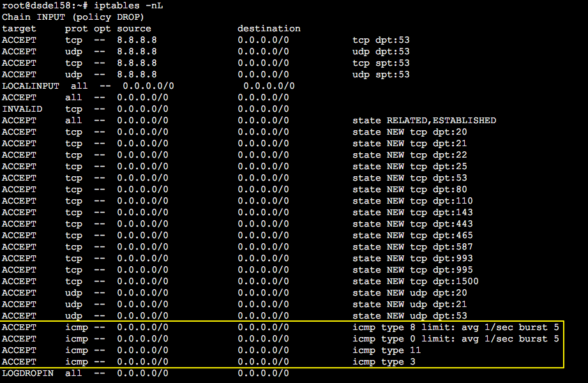The height and width of the screenshot is (383, 588).
Task: Click 'state NEW tcp dpt:20'
Action: pos(410,132)
